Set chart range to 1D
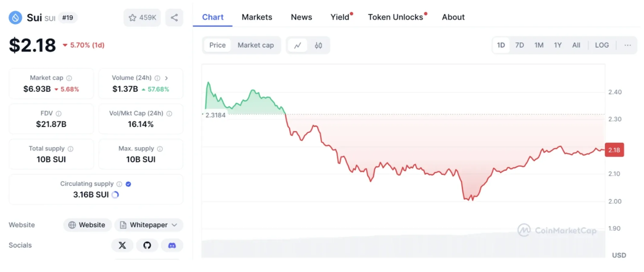Viewport: 644px width, 272px height. coord(501,45)
